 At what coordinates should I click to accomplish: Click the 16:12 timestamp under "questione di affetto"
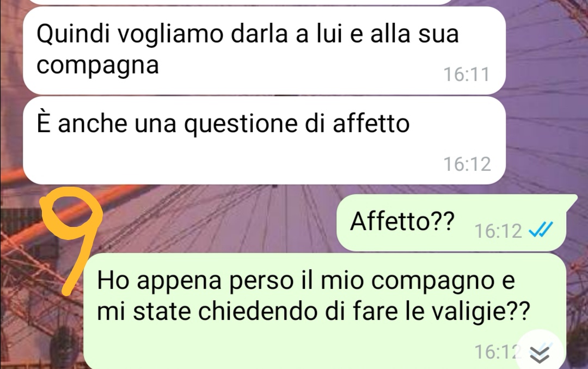coord(467,164)
